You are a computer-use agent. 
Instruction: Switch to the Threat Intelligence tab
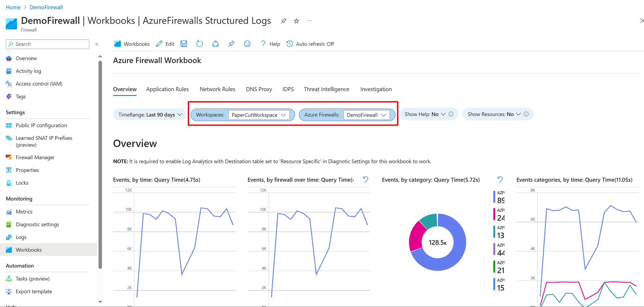pyautogui.click(x=326, y=89)
